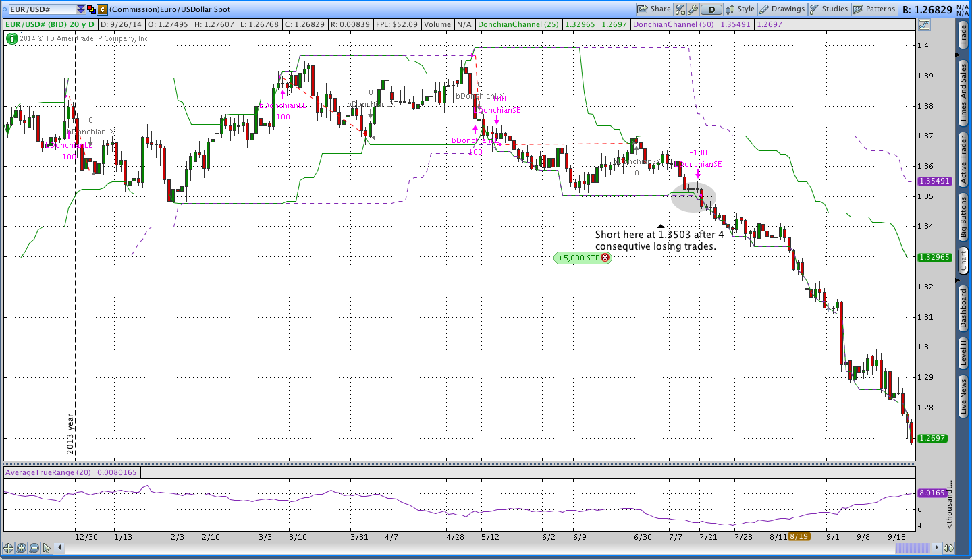The width and height of the screenshot is (972, 560).
Task: Click the 1.2697 green price bubble
Action: tap(933, 439)
